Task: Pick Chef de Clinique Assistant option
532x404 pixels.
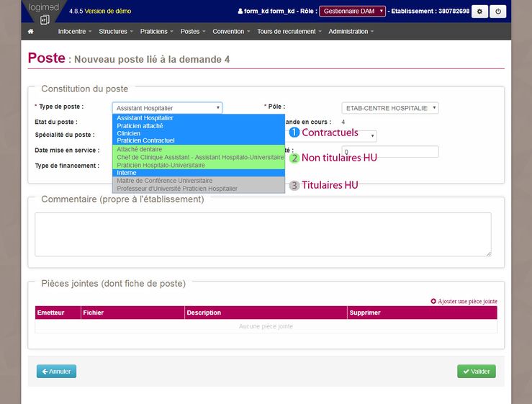Action: (199, 157)
